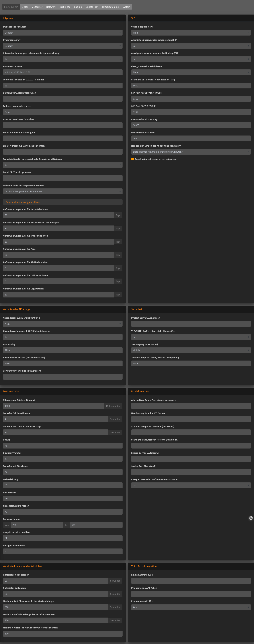Viewport: 254px width, 644px height.
Task: Toggle Email bei nicht registrierten Leitungen checkbox
Action: (x=133, y=159)
